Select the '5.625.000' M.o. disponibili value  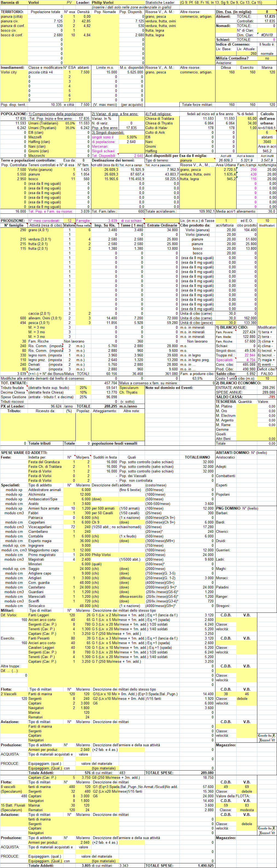pyautogui.click(x=135, y=72)
